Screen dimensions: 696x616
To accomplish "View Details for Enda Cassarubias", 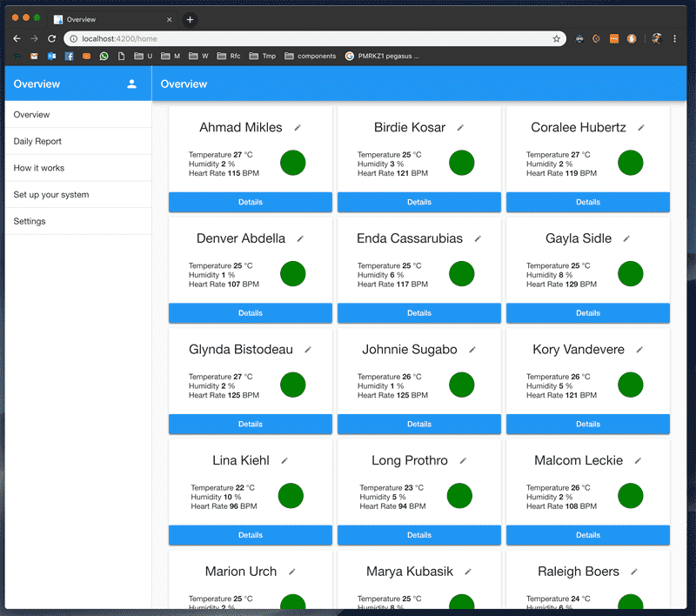I will [419, 313].
